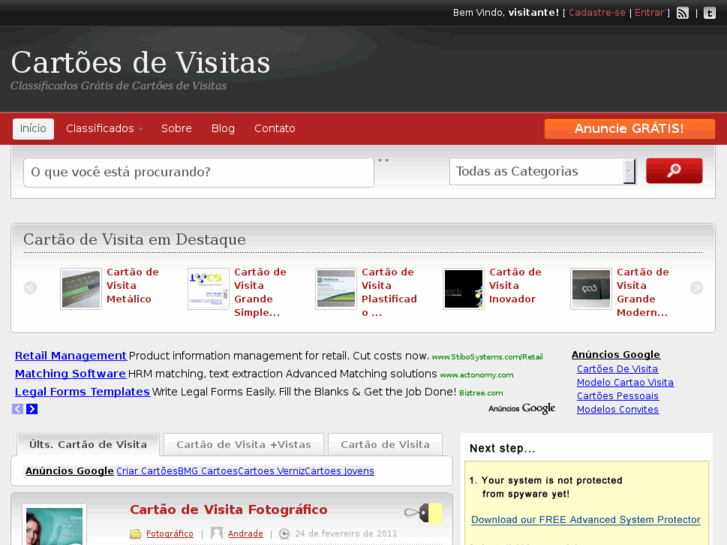Click the Retail Management ad link
The height and width of the screenshot is (545, 727).
[x=70, y=356]
